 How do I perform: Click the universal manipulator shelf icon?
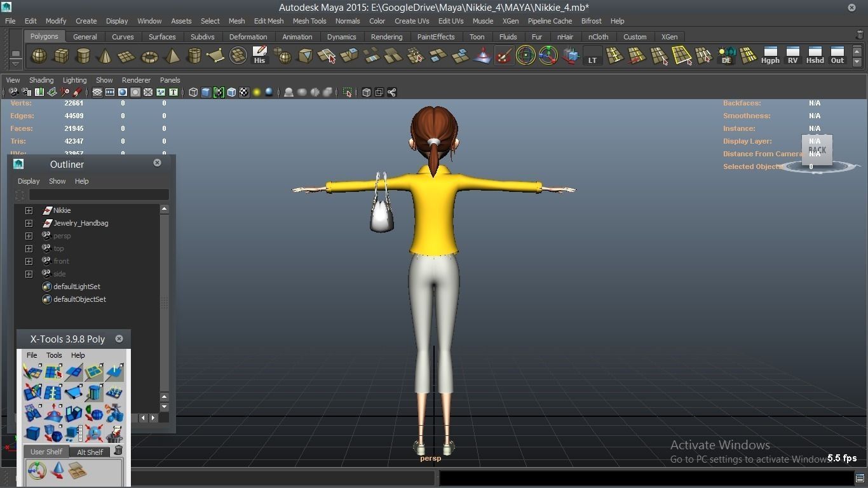coord(548,56)
